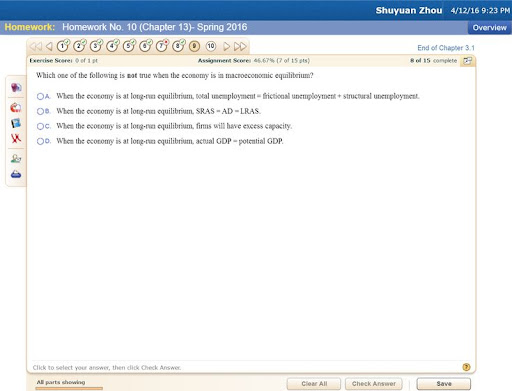Click the red and white sidebar icon
Screen dimensions: 512x391
[16, 107]
